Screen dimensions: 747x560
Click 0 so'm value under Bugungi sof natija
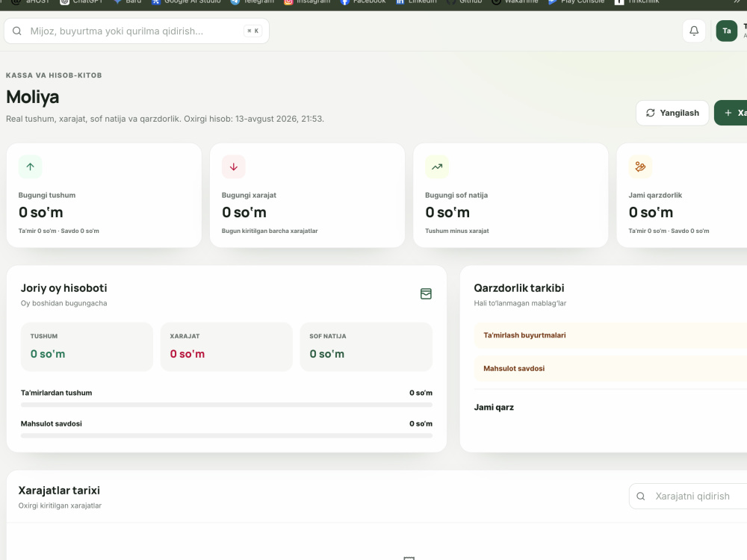coord(447,212)
